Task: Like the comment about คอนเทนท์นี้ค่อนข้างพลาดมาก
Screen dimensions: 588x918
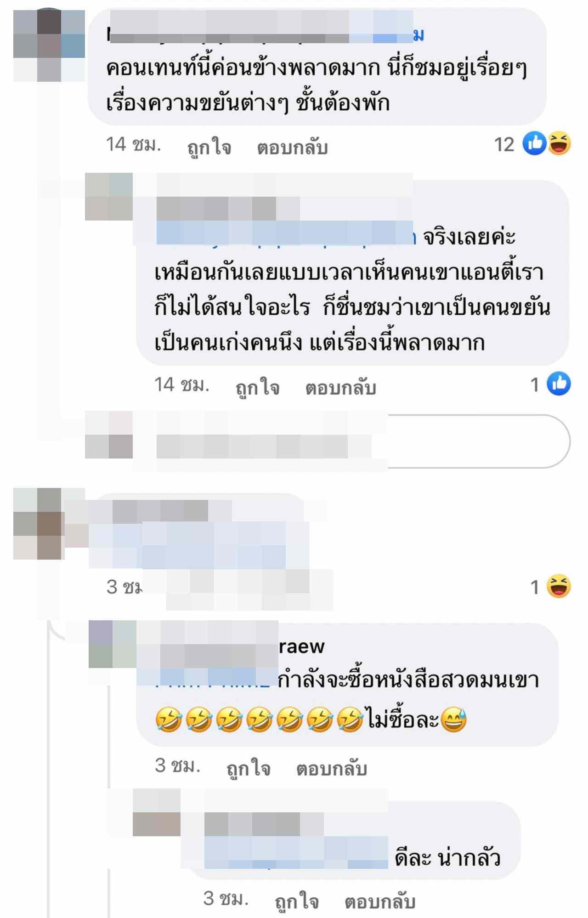Action: click(209, 147)
